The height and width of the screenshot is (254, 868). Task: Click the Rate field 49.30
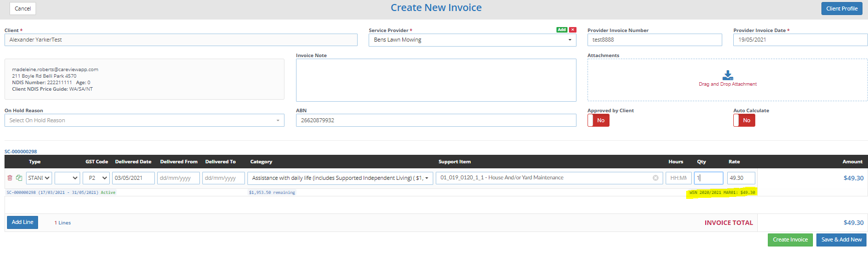(741, 178)
